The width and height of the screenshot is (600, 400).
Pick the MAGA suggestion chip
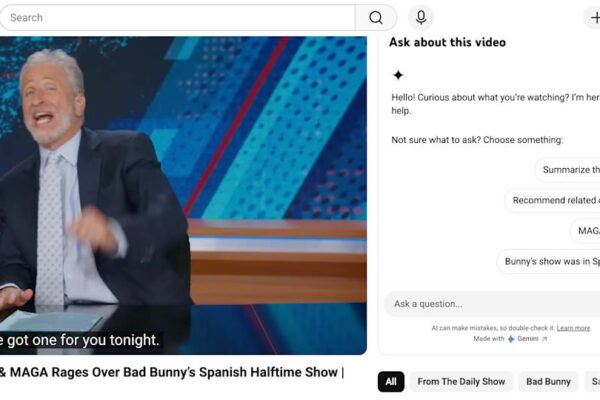tap(586, 231)
